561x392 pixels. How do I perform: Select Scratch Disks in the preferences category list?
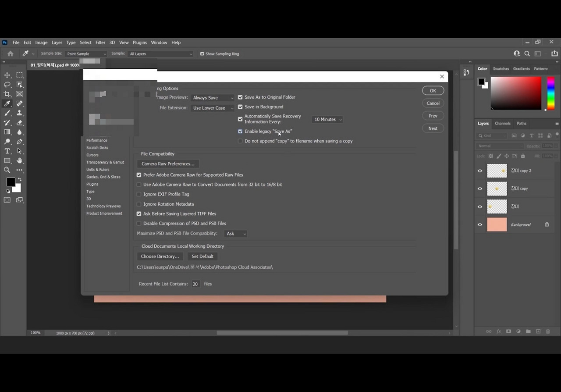[97, 148]
